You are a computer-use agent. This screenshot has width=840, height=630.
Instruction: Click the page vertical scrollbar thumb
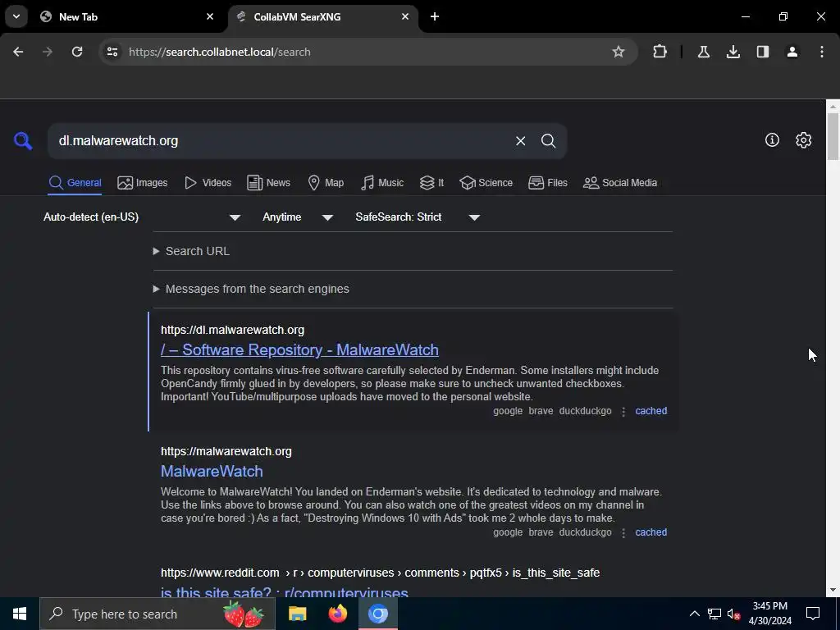(x=833, y=137)
